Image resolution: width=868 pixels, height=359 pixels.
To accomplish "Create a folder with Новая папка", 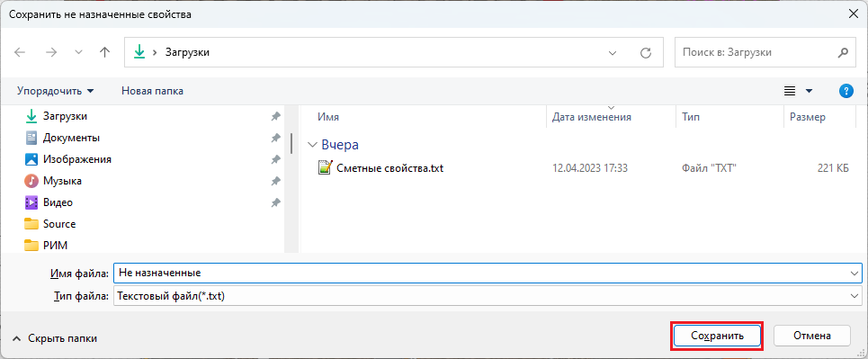I will pyautogui.click(x=152, y=91).
